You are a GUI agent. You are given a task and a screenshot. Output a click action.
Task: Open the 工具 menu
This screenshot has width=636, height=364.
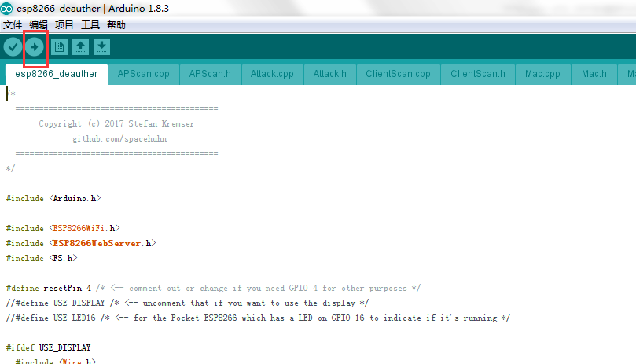pyautogui.click(x=90, y=25)
